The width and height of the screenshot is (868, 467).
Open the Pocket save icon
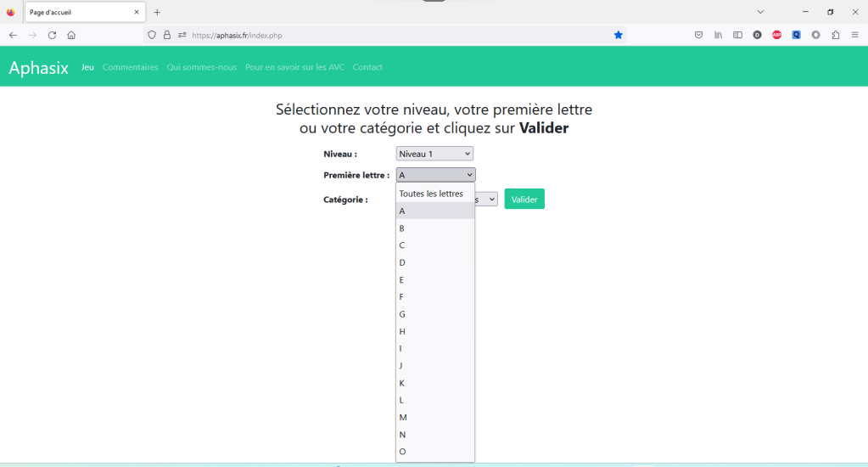(x=698, y=35)
